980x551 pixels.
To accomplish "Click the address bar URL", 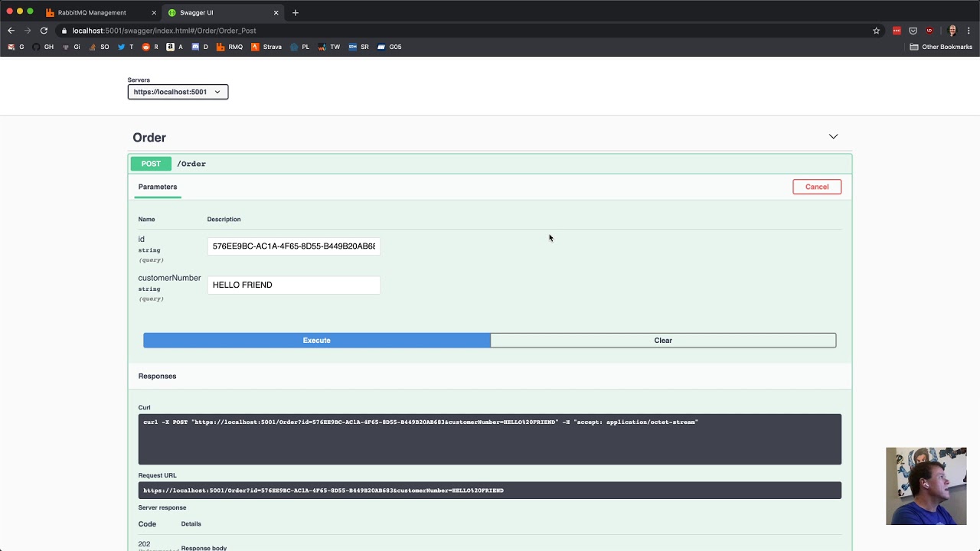I will tap(164, 31).
